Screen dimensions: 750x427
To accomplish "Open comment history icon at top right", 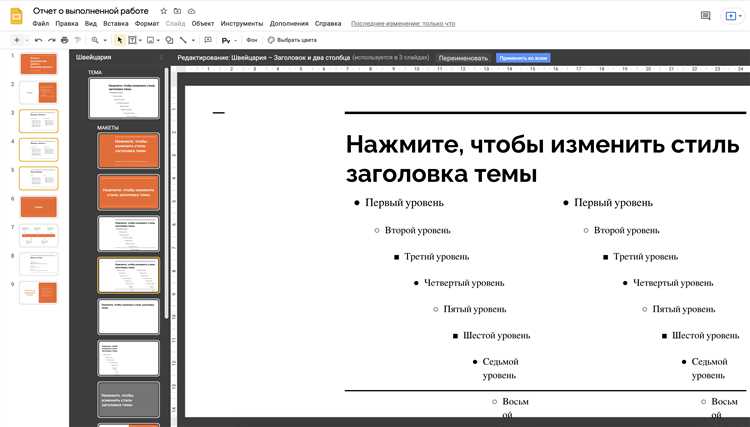I will [706, 16].
